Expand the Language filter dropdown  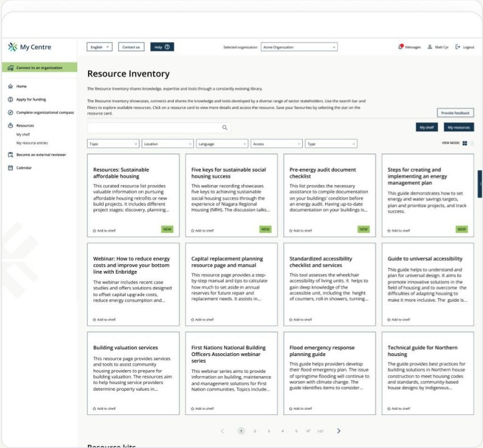click(x=222, y=144)
